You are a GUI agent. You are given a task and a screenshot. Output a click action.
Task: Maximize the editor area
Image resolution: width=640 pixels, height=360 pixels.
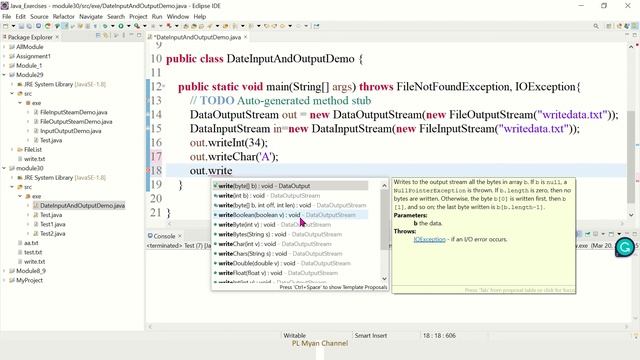click(635, 36)
